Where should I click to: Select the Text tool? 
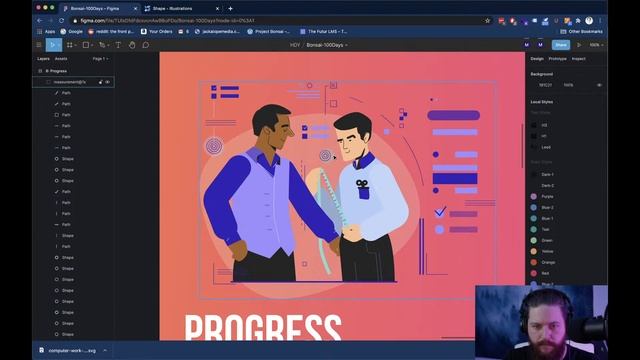coord(118,45)
